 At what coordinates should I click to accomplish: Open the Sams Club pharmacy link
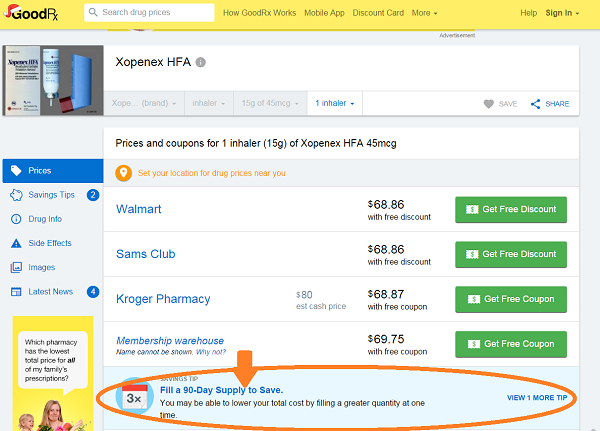[145, 254]
